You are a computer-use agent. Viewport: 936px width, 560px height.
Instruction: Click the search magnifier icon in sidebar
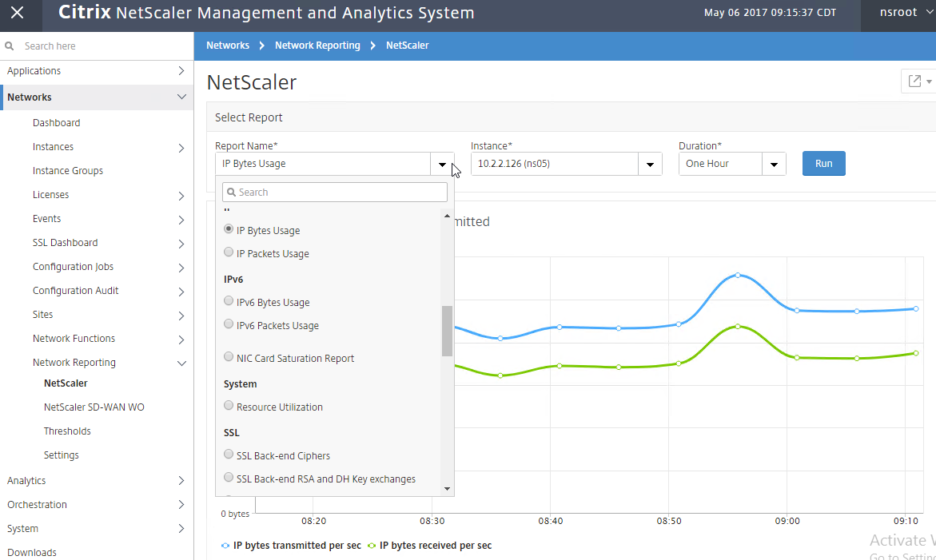point(9,46)
